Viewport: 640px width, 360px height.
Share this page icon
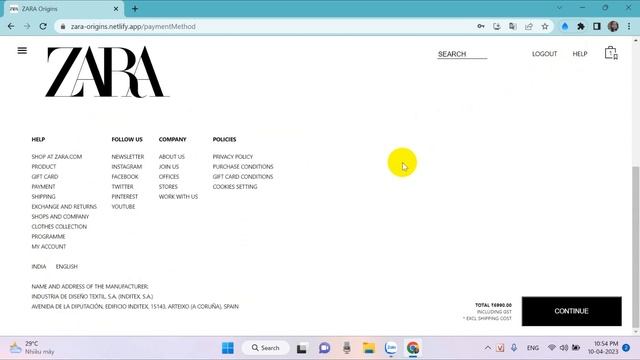[529, 27]
